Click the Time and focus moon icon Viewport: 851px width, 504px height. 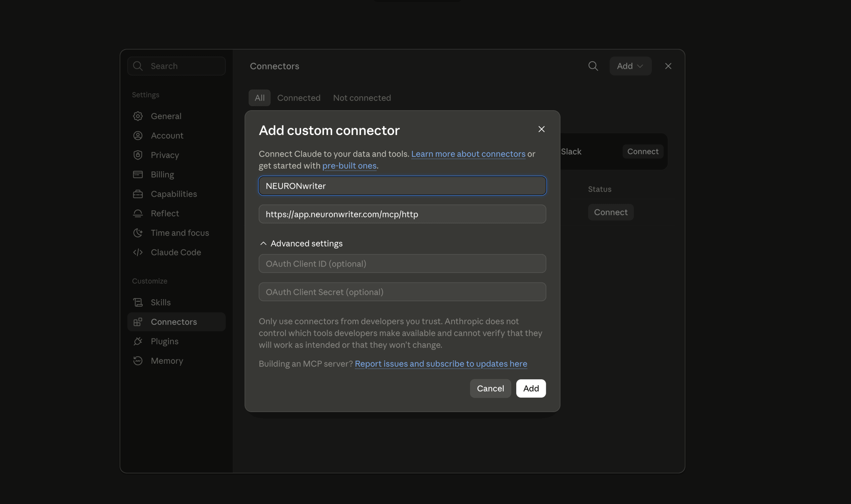138,233
